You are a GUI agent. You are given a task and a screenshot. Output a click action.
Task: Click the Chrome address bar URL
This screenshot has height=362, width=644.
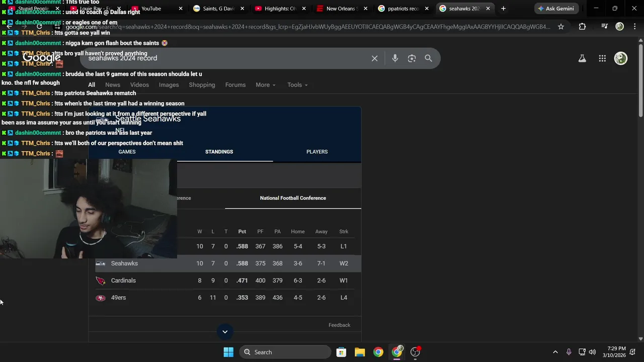(308, 27)
